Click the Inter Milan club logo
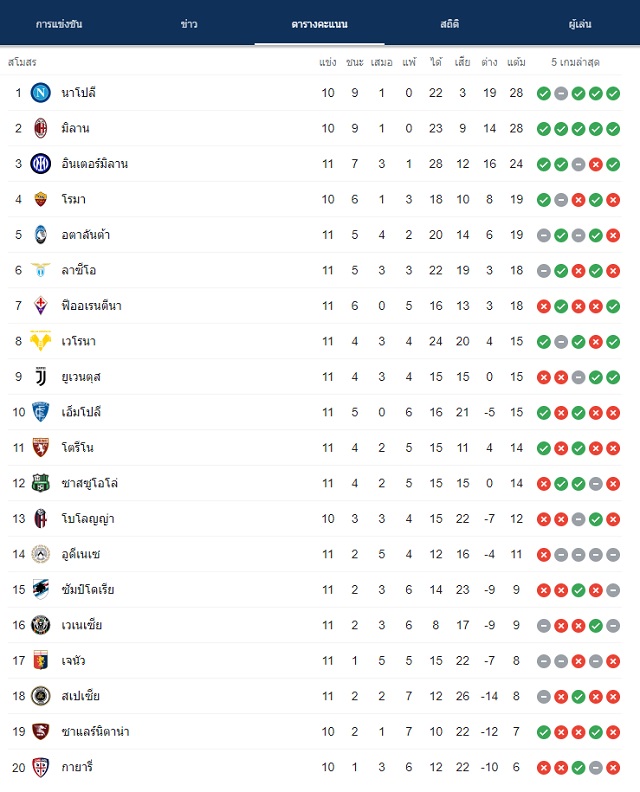This screenshot has height=792, width=640. 40,164
